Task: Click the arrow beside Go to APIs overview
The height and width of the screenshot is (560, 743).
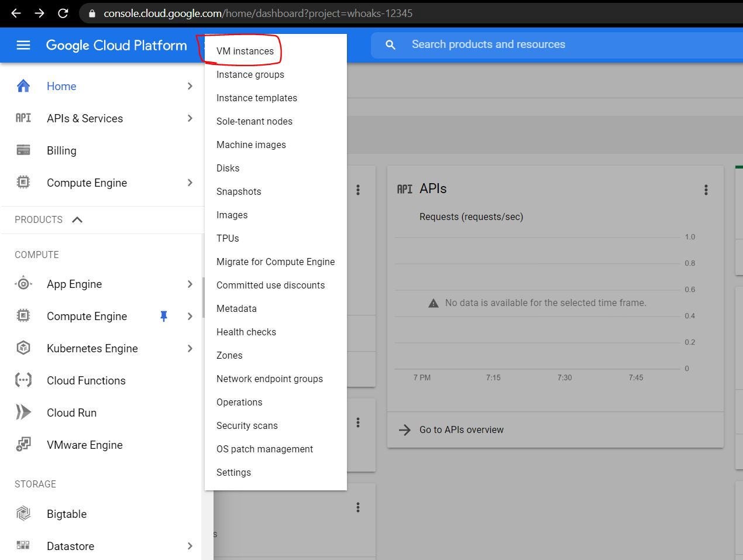Action: click(x=405, y=430)
